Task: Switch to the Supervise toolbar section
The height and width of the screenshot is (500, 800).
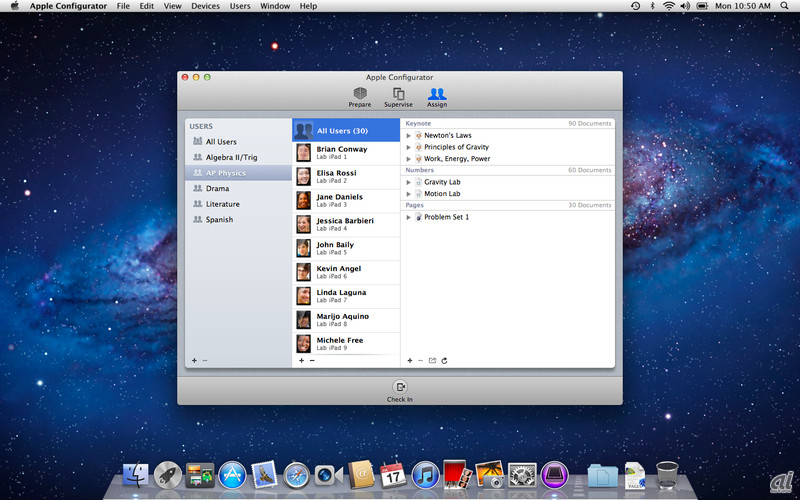Action: coord(398,96)
